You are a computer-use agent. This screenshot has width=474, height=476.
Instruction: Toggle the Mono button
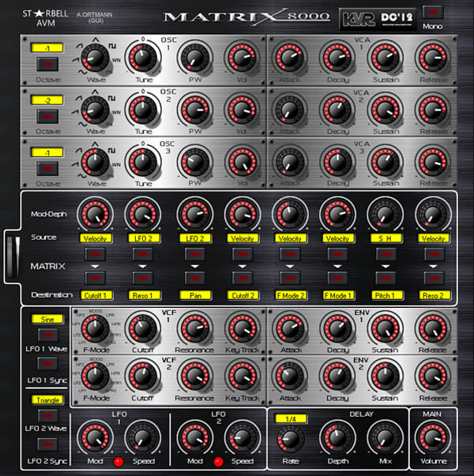432,13
